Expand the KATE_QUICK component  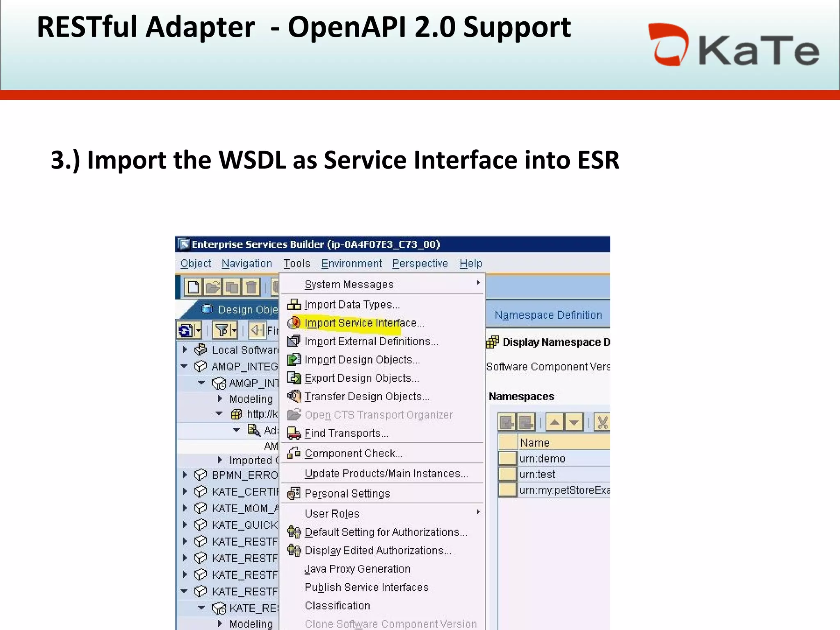pyautogui.click(x=185, y=525)
